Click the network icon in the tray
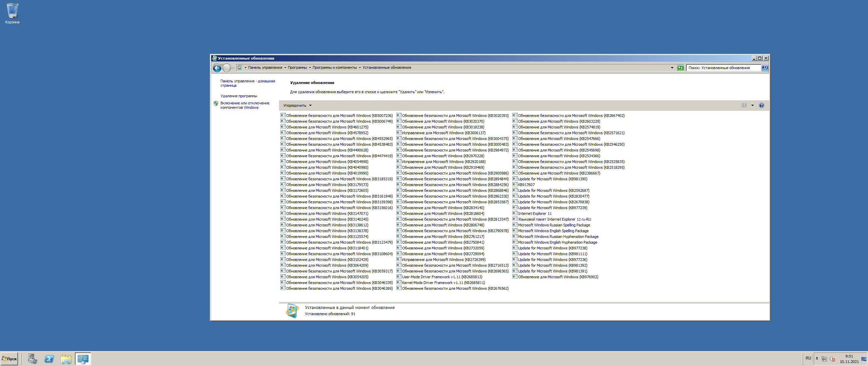This screenshot has height=366, width=868. pyautogui.click(x=824, y=359)
